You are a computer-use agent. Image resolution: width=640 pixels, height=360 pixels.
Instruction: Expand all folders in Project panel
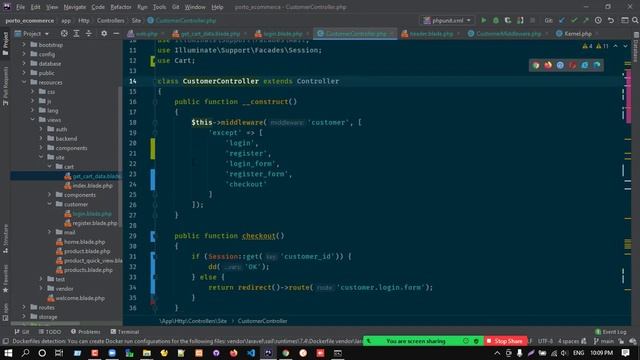[x=76, y=33]
